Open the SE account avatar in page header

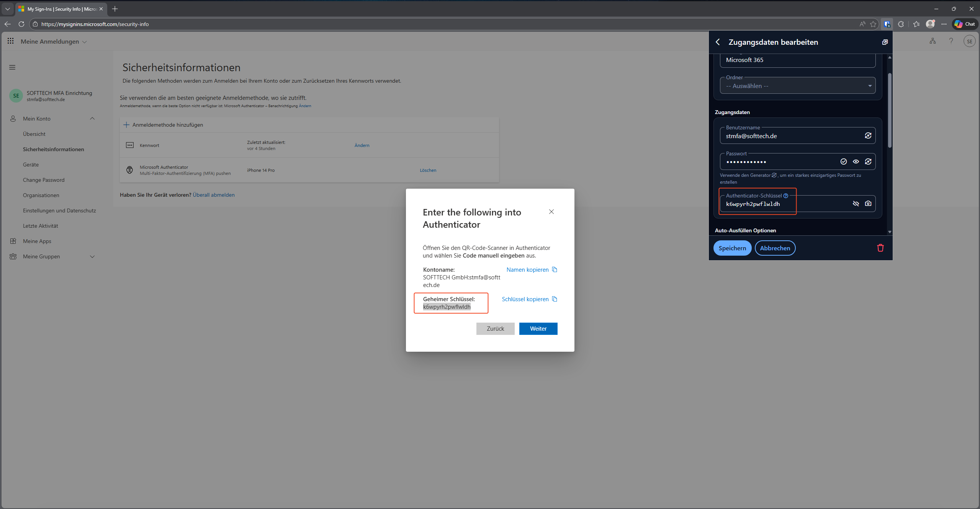(970, 41)
